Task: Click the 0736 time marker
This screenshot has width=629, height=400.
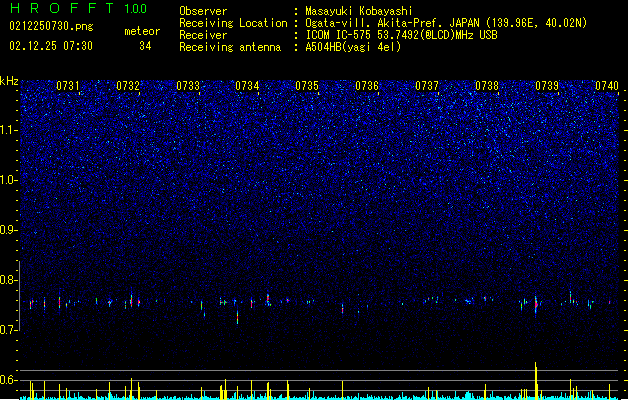Action: [x=367, y=86]
